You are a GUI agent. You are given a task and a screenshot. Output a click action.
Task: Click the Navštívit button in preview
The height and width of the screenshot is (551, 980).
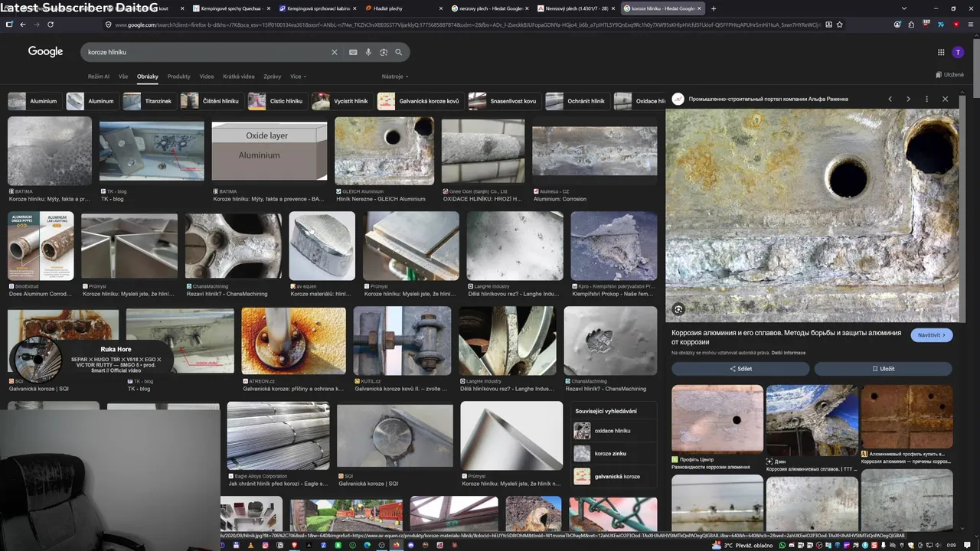click(932, 335)
